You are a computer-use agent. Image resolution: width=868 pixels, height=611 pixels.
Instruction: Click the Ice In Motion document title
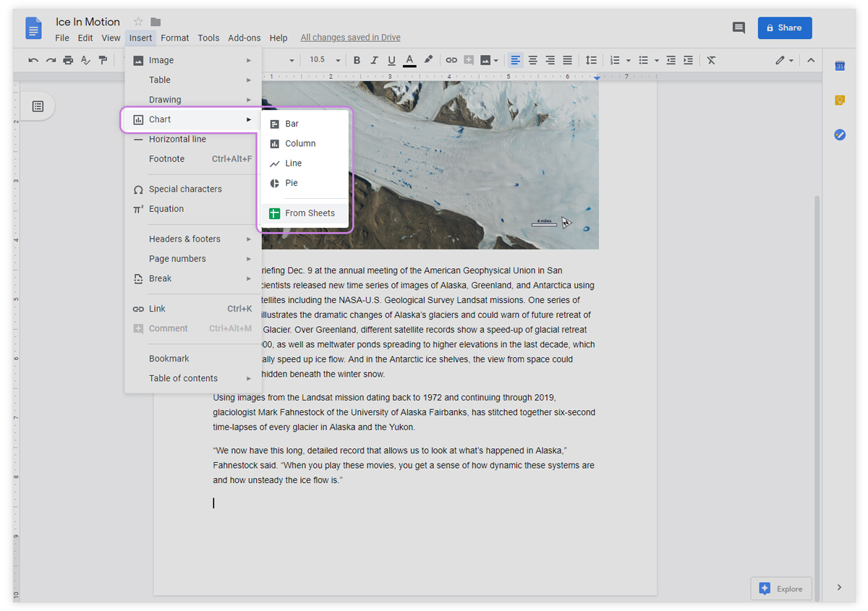(x=88, y=22)
